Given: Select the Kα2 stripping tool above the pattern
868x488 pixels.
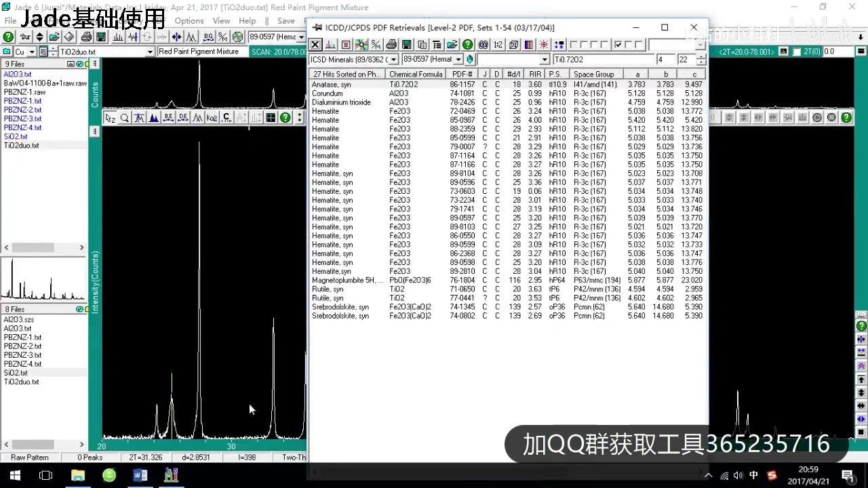Looking at the screenshot, I should (x=212, y=117).
